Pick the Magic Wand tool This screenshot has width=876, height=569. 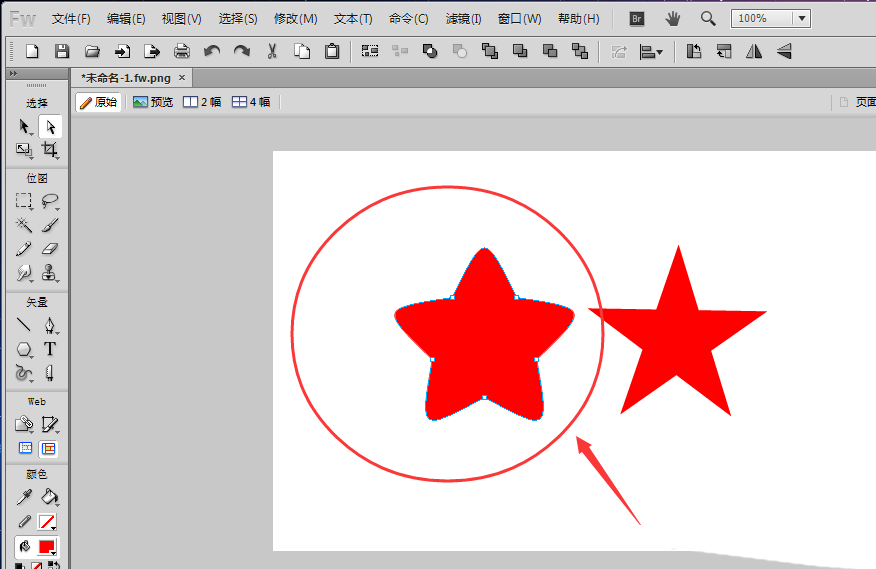tap(24, 225)
